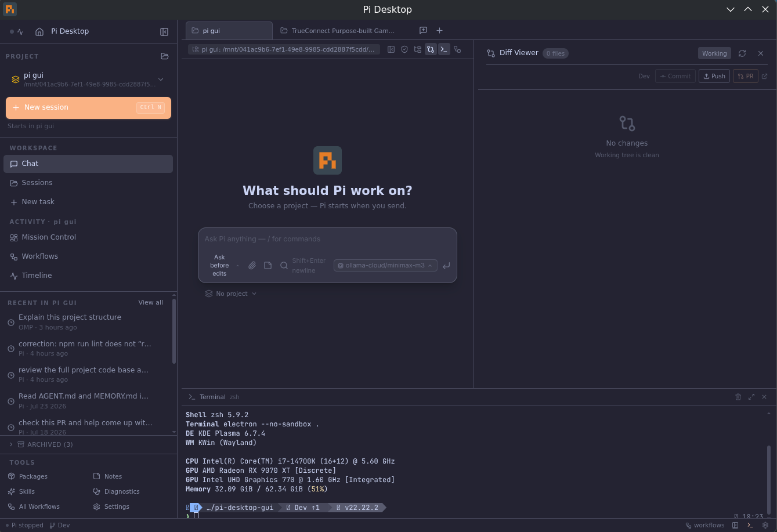
Task: Click the Dev branch indicator in status bar
Action: coord(60,525)
